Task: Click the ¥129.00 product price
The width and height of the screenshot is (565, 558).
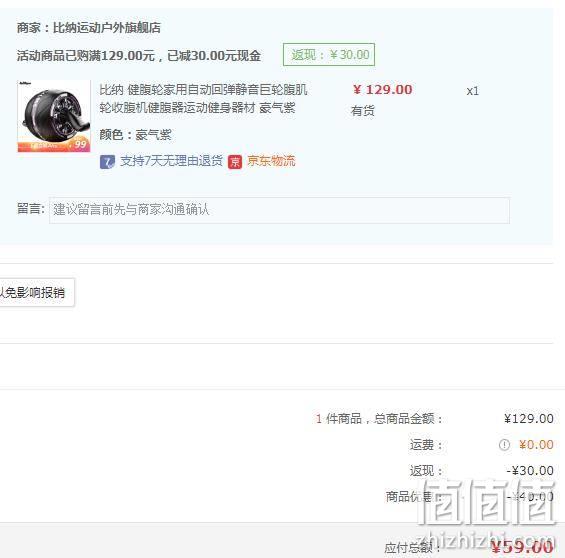Action: point(382,90)
